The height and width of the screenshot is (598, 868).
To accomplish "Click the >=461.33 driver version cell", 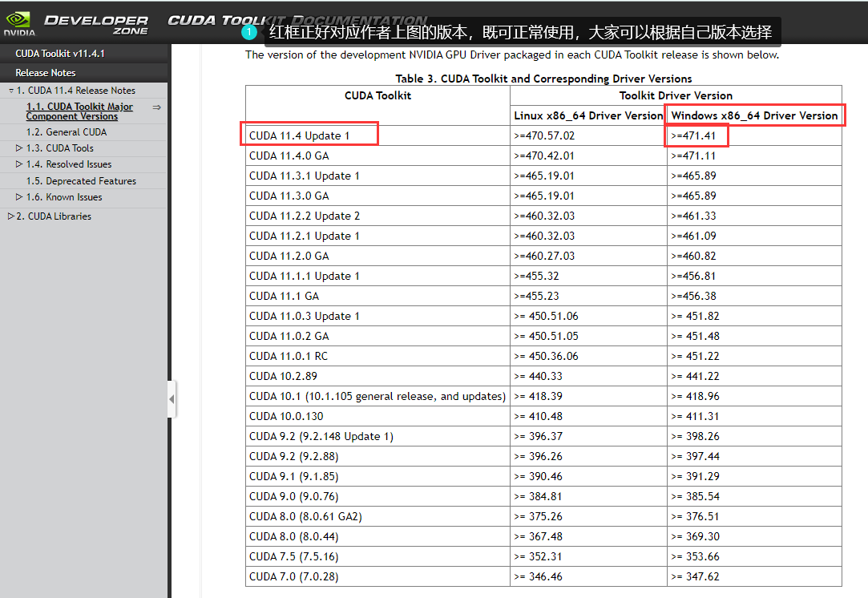I will tap(754, 216).
